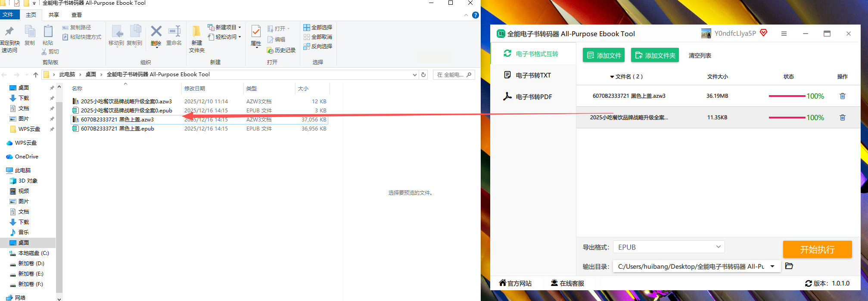Click Add Folder button in Ebook Tool
The image size is (868, 301).
(655, 55)
